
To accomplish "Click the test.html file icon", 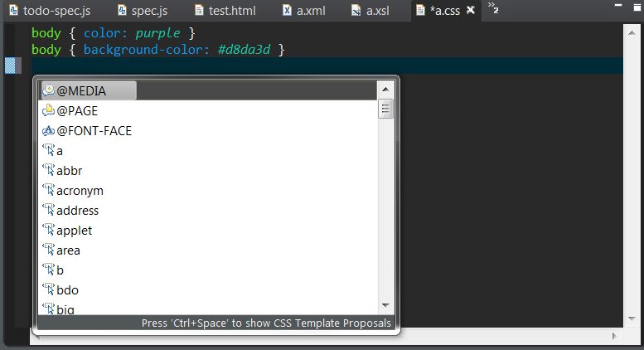I will [x=199, y=10].
